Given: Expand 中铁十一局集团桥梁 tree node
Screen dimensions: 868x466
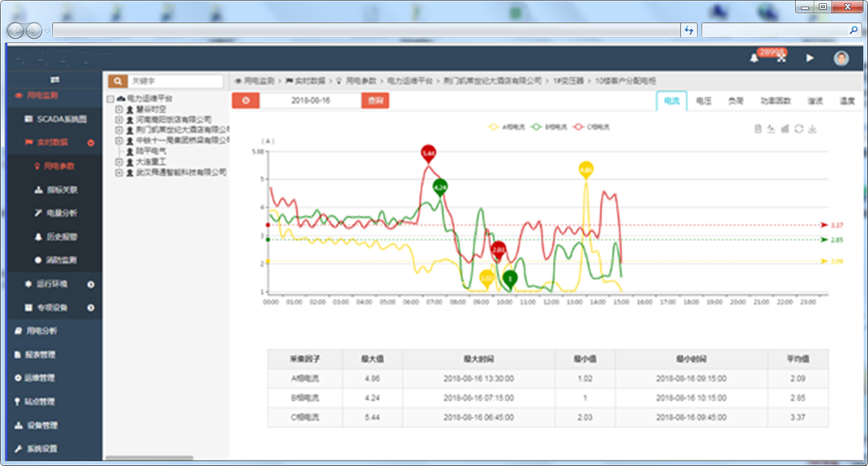Looking at the screenshot, I should pyautogui.click(x=119, y=141).
